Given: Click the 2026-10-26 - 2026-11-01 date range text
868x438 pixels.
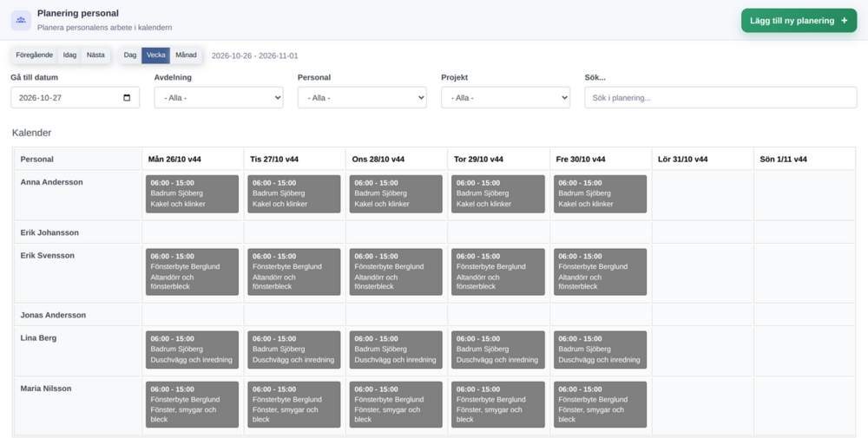Looking at the screenshot, I should 254,56.
